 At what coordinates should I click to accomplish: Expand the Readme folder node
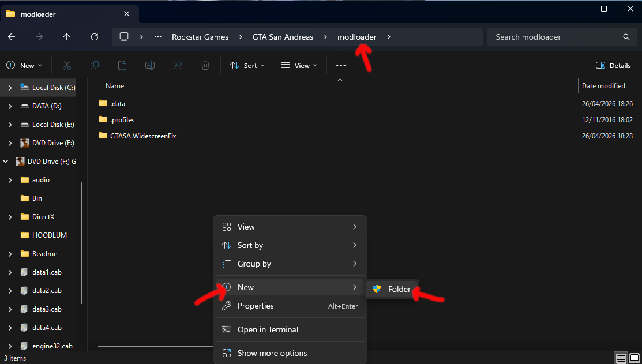[10, 254]
